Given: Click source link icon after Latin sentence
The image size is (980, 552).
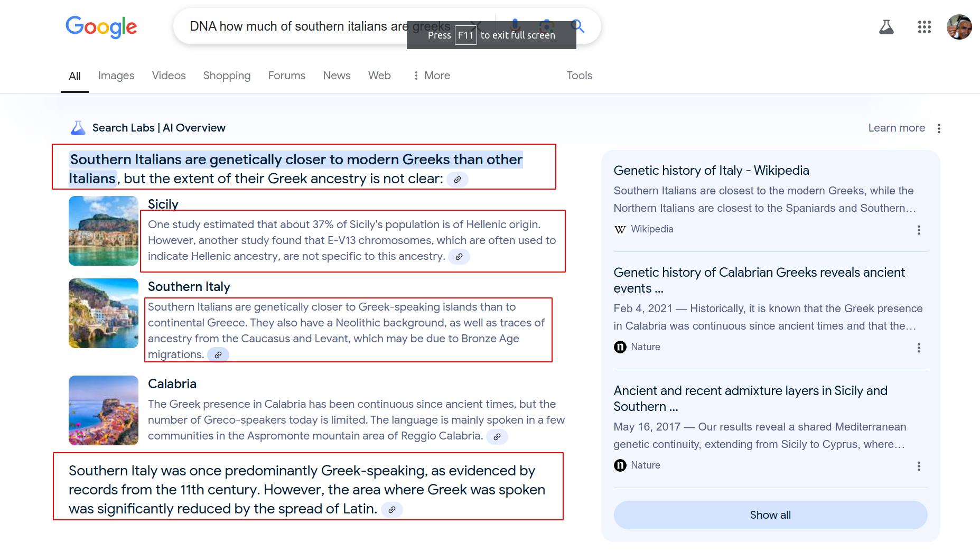Looking at the screenshot, I should pos(392,510).
